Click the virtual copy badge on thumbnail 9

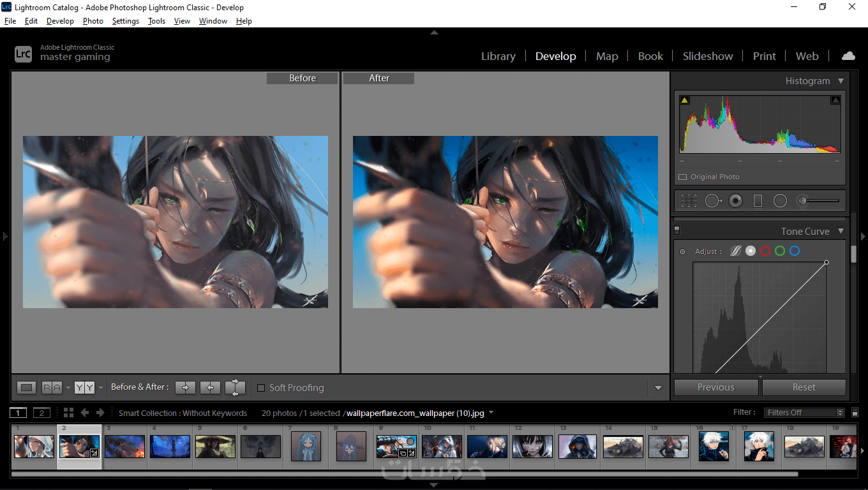click(403, 452)
